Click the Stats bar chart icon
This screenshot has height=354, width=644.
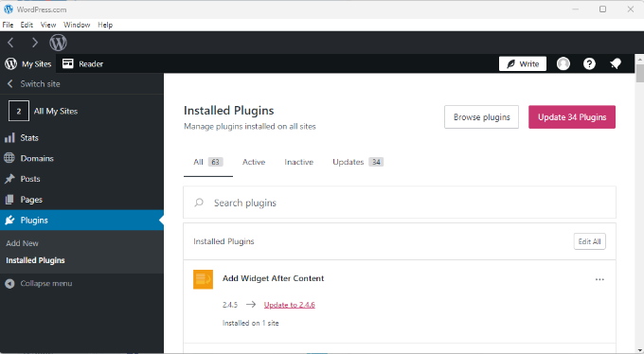[9, 138]
